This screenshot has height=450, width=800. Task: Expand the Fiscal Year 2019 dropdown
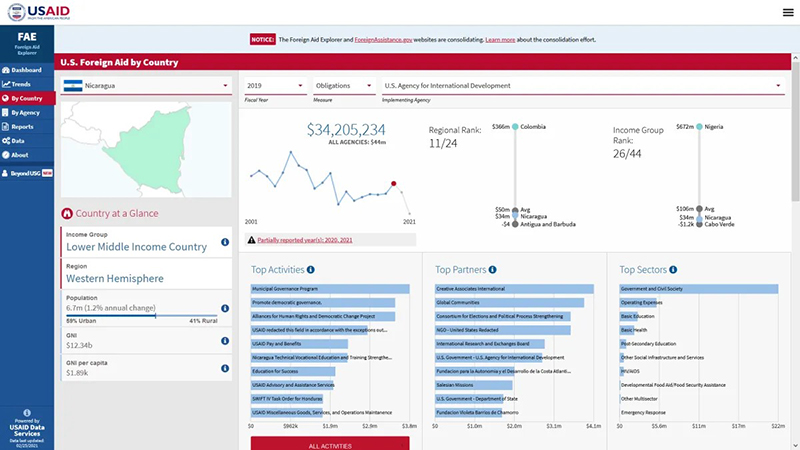point(274,86)
